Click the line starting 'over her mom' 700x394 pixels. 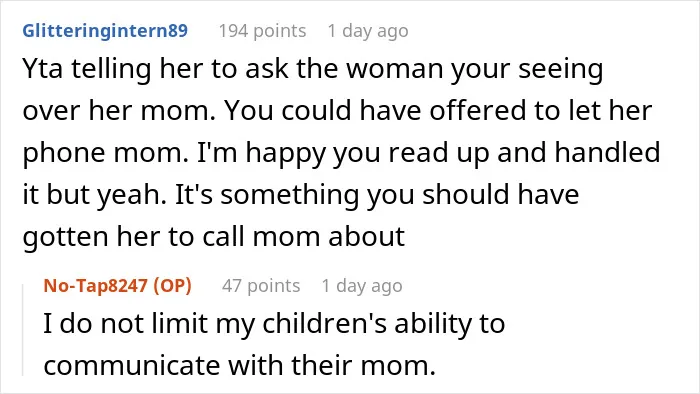click(x=338, y=111)
